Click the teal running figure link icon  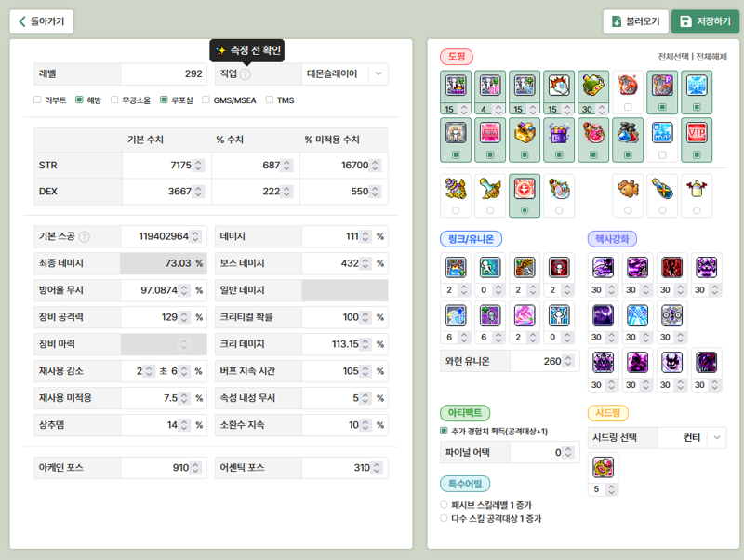490,267
